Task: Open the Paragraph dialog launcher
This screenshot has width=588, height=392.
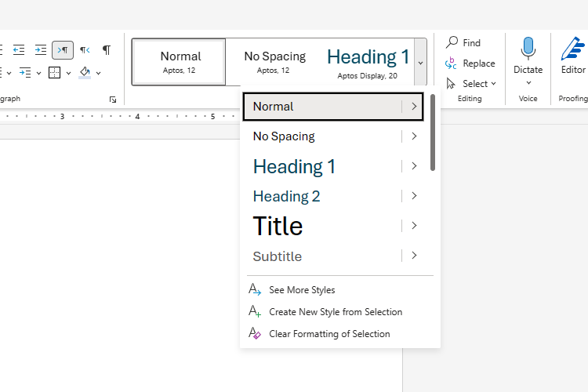Action: point(112,100)
